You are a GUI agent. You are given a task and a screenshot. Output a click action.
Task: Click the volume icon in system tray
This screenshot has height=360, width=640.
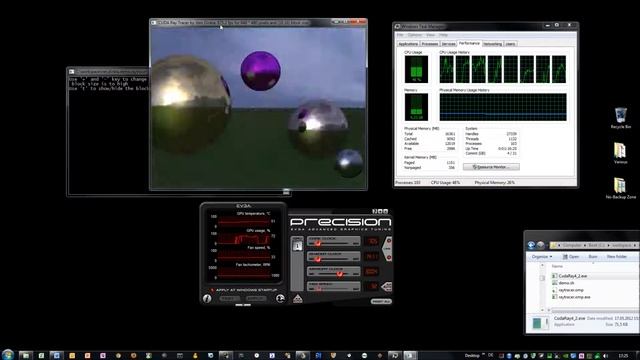tap(605, 356)
